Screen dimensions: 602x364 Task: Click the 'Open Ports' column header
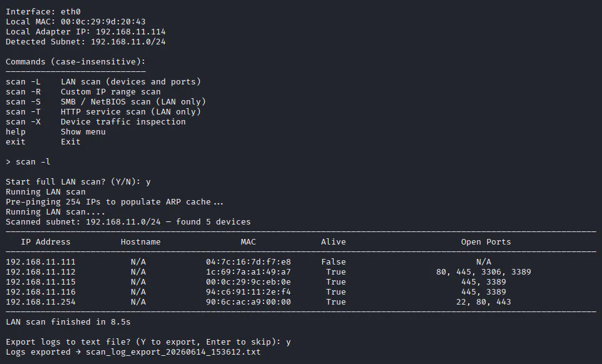(x=486, y=242)
